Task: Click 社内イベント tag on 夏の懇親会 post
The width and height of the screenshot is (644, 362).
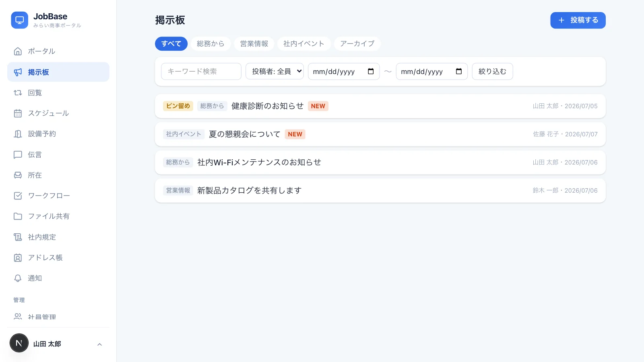Action: [x=184, y=134]
